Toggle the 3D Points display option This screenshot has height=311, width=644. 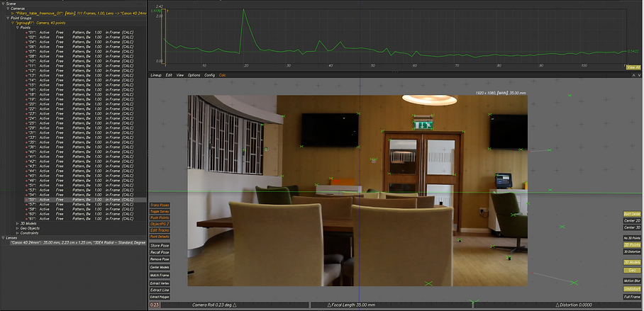point(632,245)
